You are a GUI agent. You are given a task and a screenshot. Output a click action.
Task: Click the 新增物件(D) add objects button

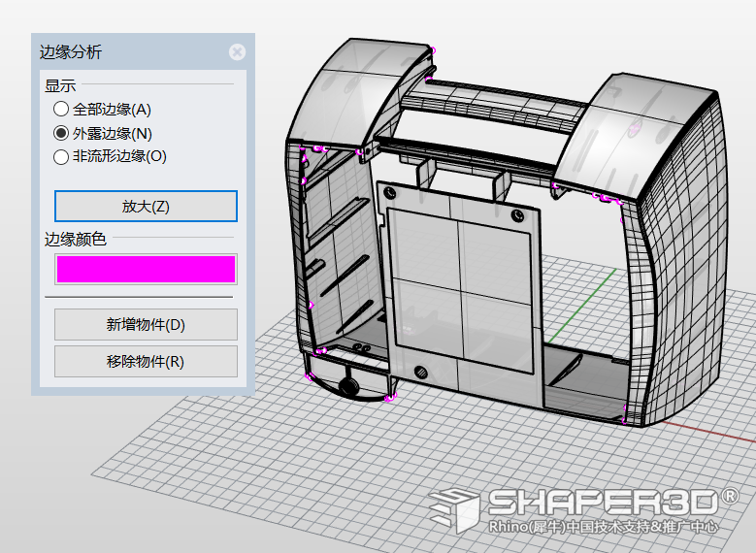[146, 324]
